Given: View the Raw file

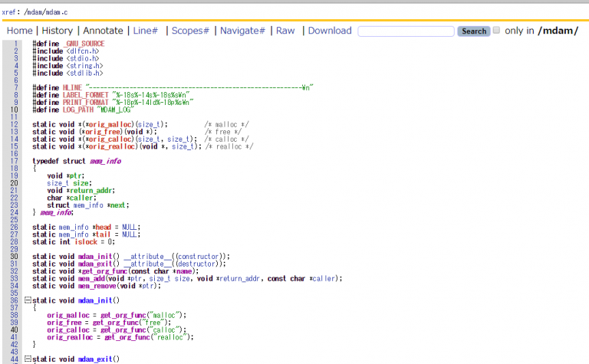Looking at the screenshot, I should [x=285, y=31].
